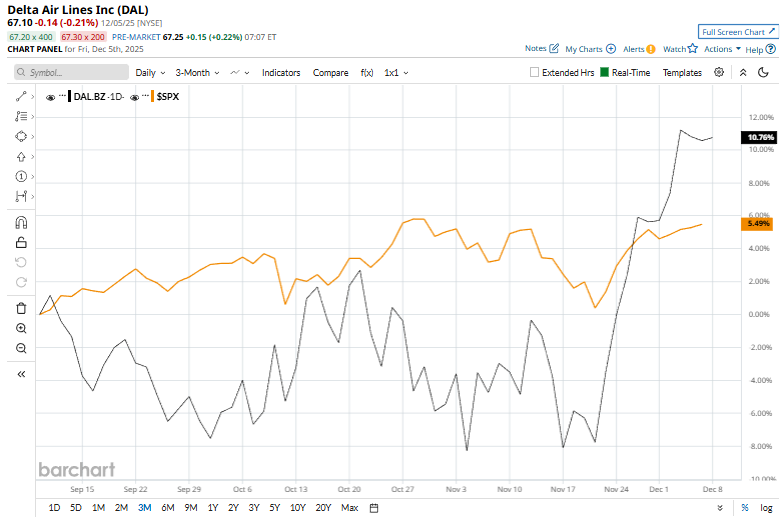Select the 10Y time range

tap(297, 508)
